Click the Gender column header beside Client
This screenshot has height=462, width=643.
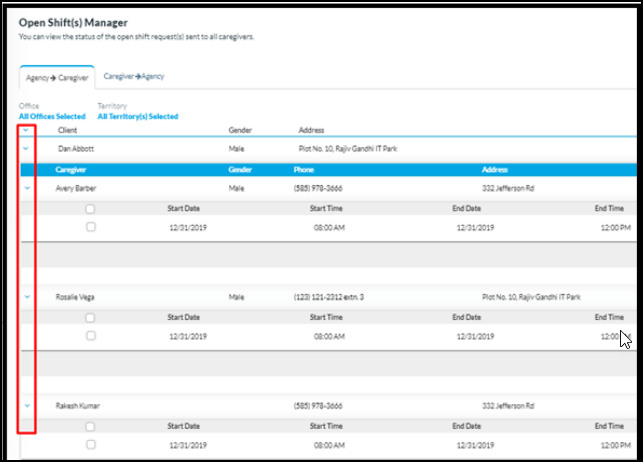coord(240,130)
